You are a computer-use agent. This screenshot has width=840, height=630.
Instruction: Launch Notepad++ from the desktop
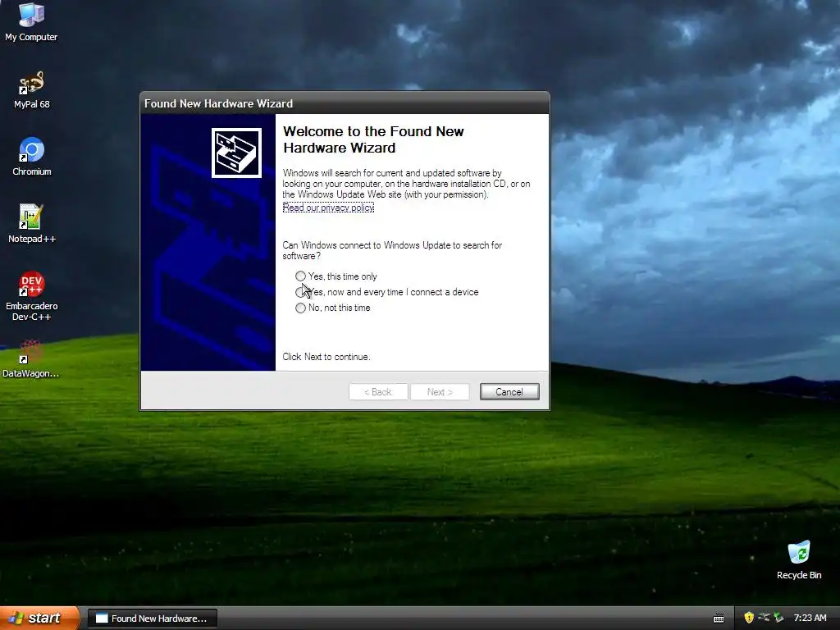coord(32,223)
